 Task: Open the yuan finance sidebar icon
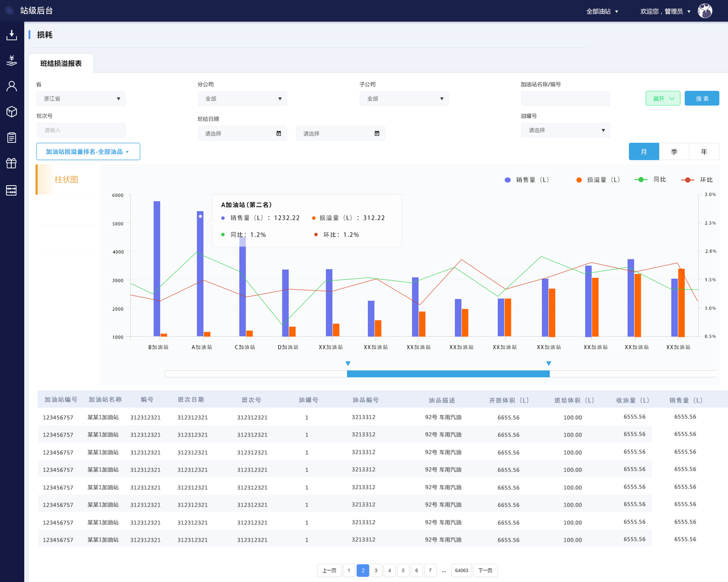click(x=11, y=61)
